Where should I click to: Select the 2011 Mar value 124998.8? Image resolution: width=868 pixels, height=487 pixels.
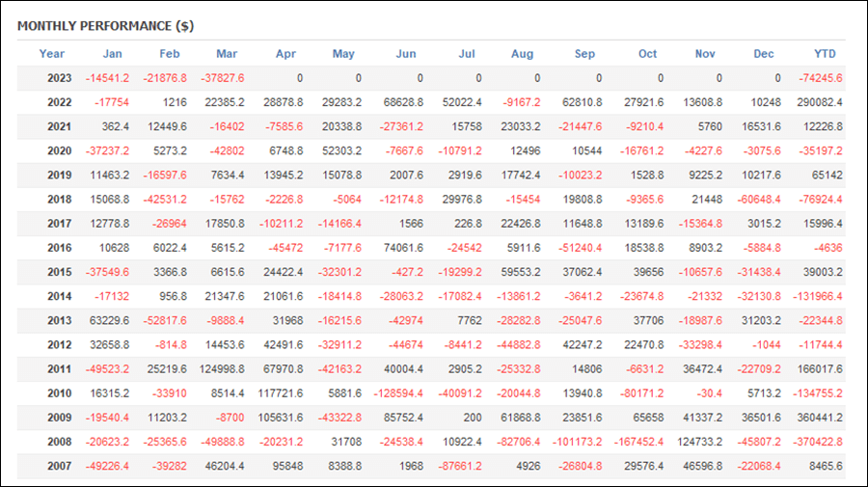222,369
